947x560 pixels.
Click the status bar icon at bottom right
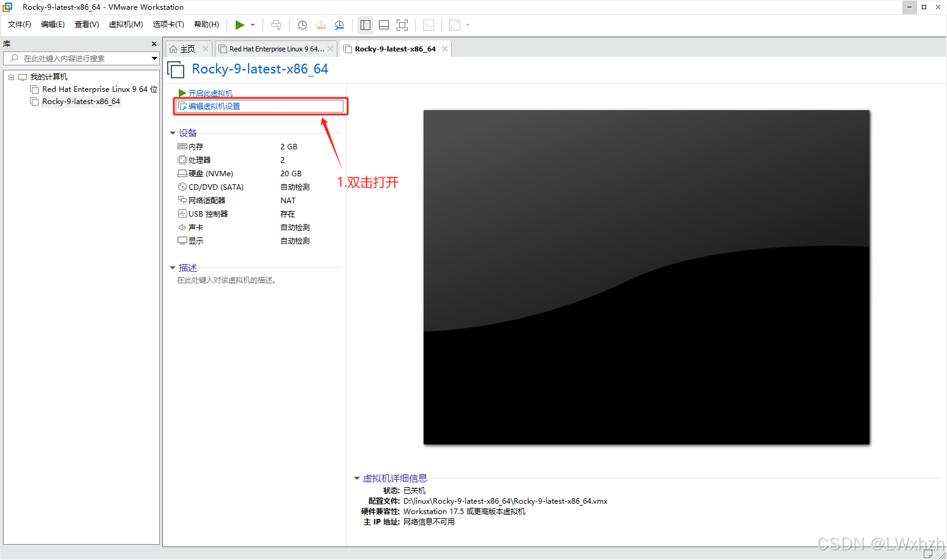(x=928, y=554)
